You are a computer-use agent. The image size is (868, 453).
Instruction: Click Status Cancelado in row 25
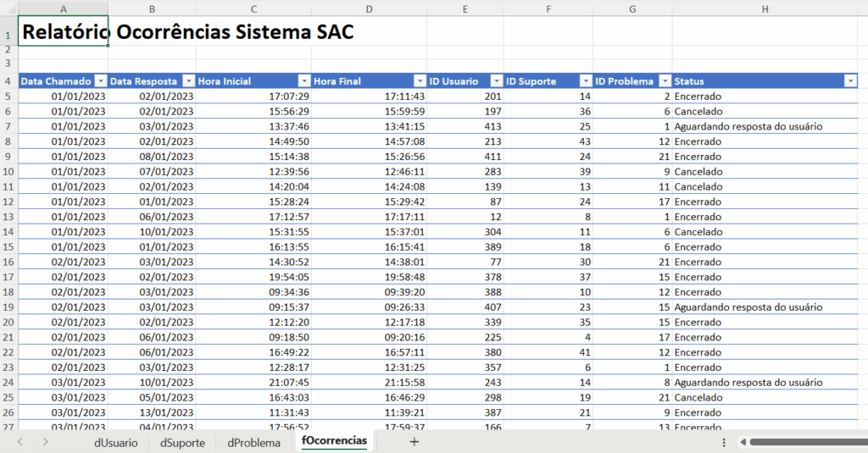698,398
